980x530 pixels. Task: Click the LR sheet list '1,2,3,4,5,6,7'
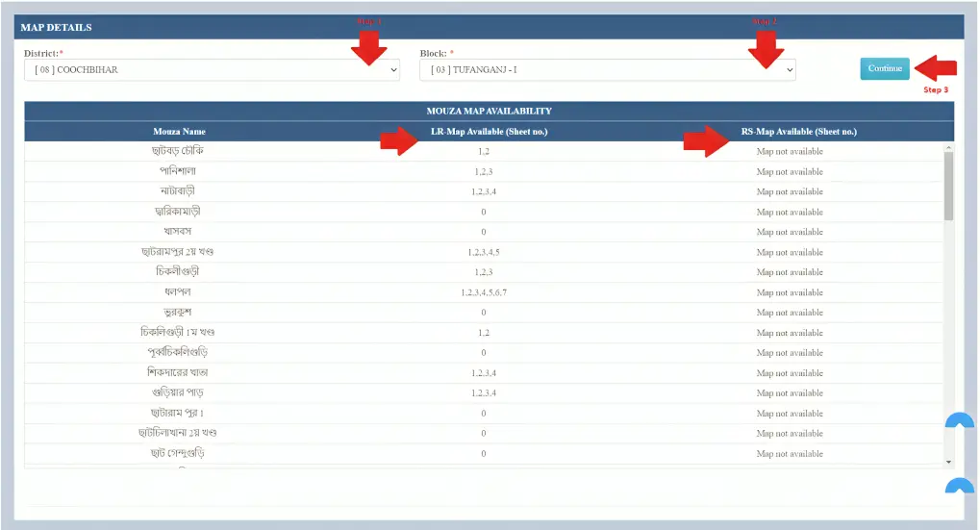coord(483,292)
